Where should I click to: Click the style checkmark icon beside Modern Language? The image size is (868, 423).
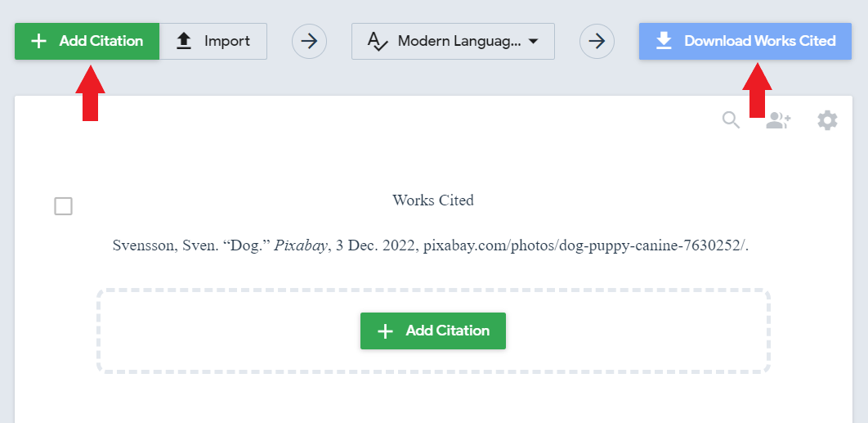378,42
